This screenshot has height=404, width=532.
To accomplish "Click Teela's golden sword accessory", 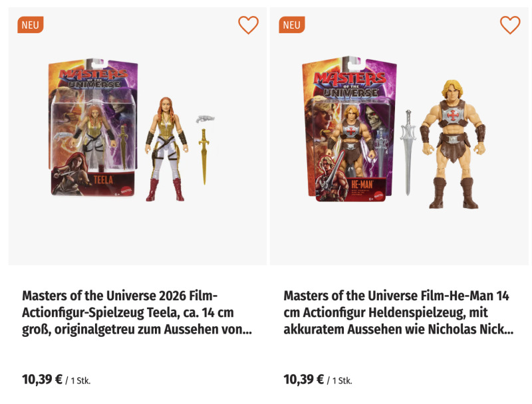I will click(203, 156).
